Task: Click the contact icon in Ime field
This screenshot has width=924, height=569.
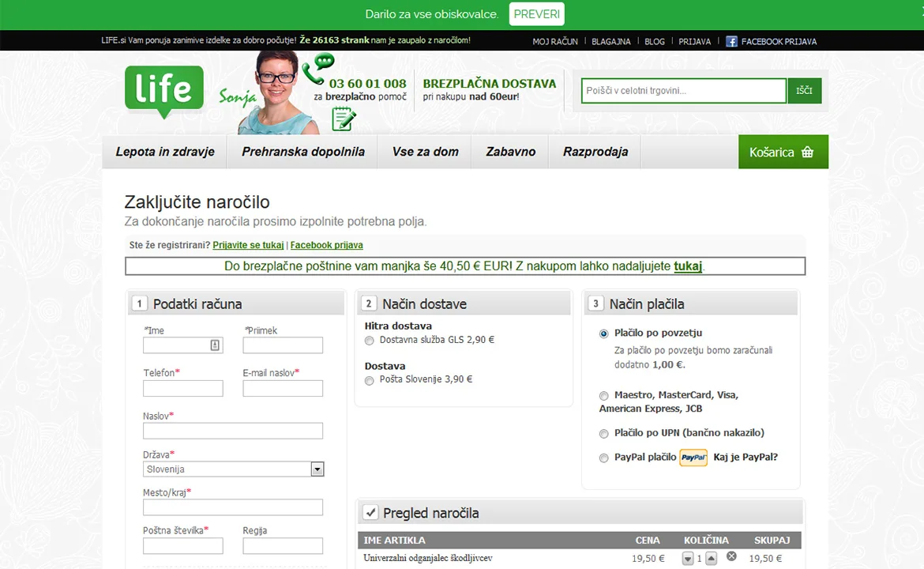Action: pyautogui.click(x=215, y=345)
